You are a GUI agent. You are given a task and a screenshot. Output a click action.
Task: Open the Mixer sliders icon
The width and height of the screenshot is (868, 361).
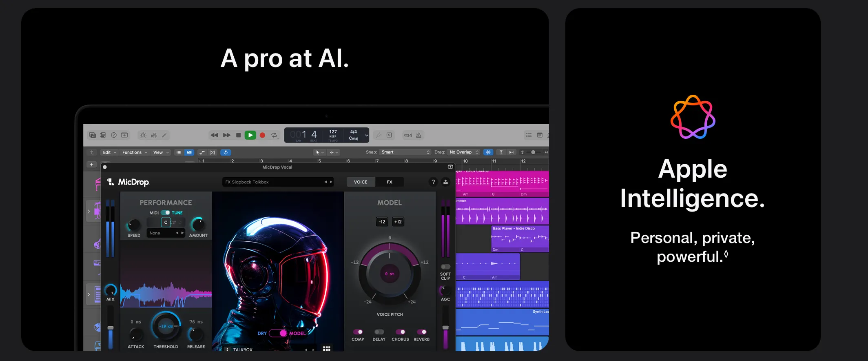154,135
